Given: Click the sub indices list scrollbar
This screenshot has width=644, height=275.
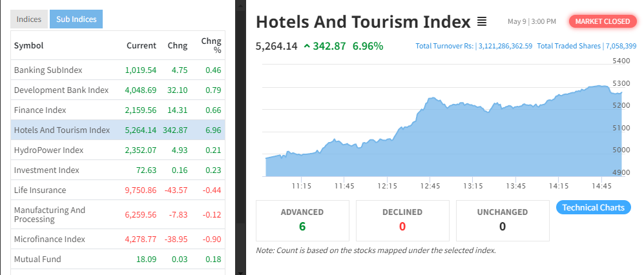Looking at the screenshot, I should pyautogui.click(x=240, y=129).
